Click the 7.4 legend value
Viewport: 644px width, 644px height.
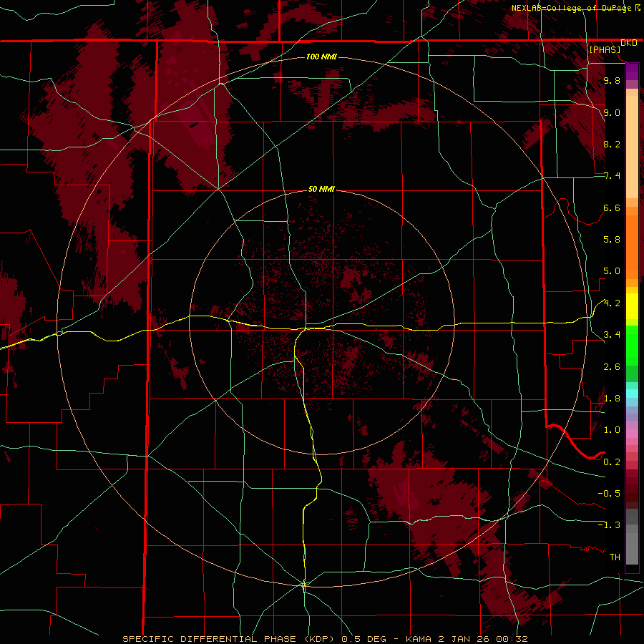tap(612, 176)
